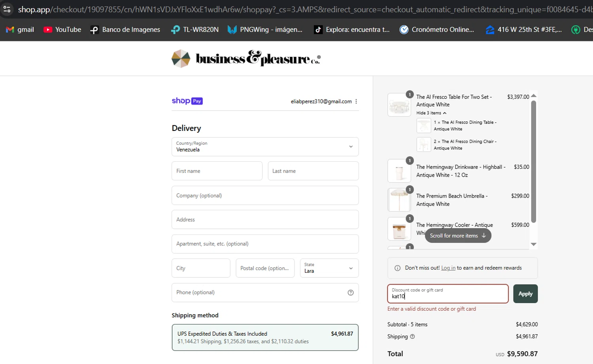The image size is (593, 364).
Task: Click Hemingway Cooler thumbnail
Action: (399, 229)
